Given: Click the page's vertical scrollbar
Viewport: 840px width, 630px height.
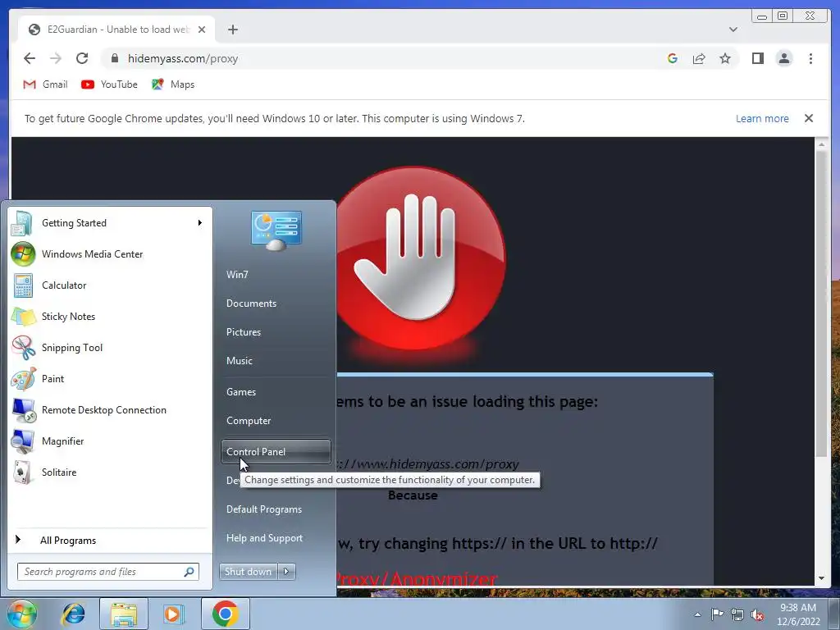Looking at the screenshot, I should [821, 304].
